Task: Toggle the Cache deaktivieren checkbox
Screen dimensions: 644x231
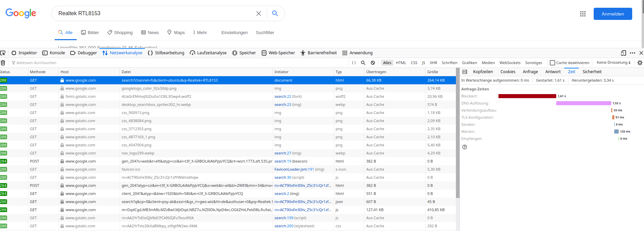Action: [x=552, y=63]
